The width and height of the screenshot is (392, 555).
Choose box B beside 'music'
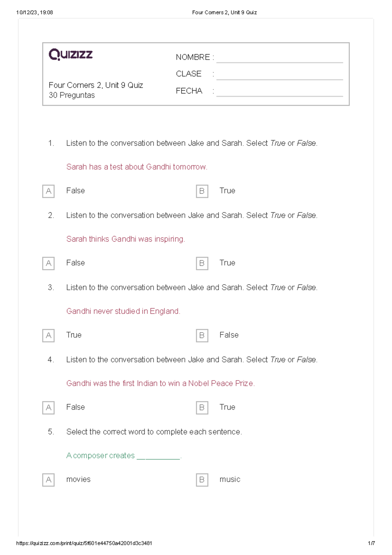[202, 480]
